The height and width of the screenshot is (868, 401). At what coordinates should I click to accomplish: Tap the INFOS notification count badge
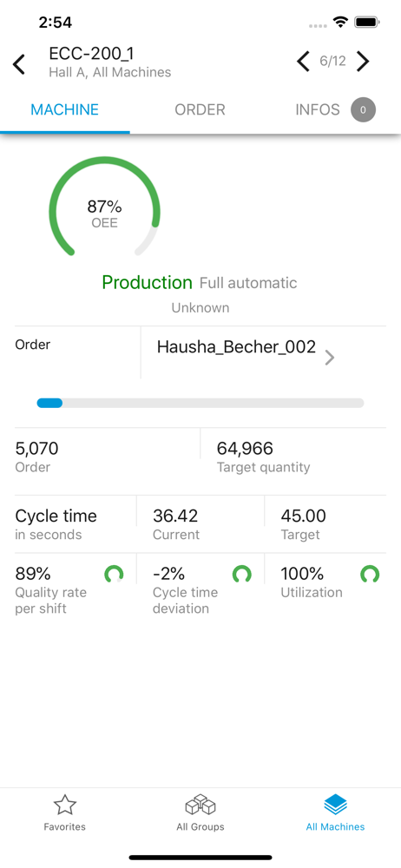[x=364, y=109]
